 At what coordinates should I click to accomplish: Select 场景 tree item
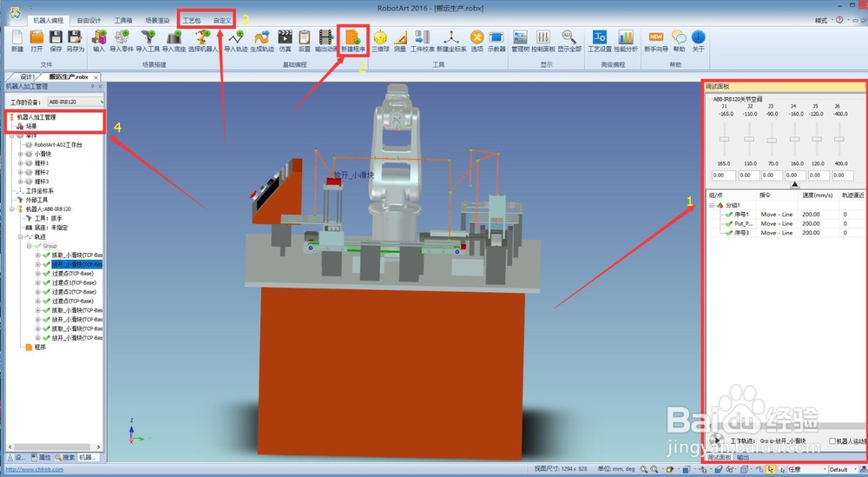coord(31,126)
